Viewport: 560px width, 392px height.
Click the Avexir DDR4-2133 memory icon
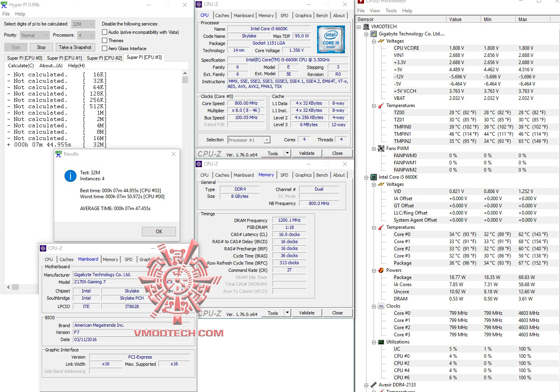(x=374, y=385)
